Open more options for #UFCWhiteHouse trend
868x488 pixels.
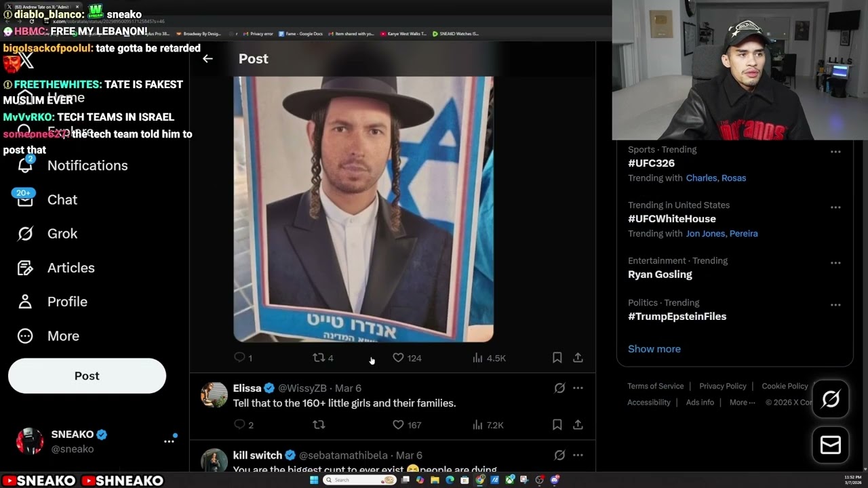tap(835, 207)
